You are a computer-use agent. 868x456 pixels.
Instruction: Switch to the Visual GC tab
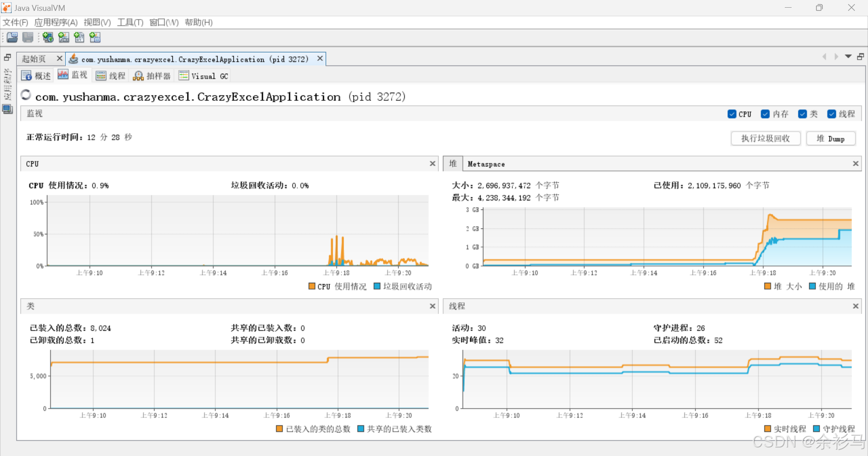point(204,76)
